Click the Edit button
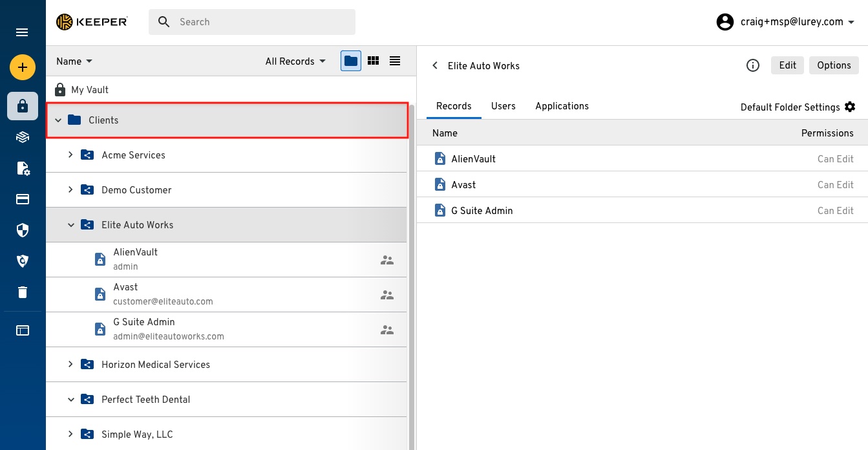Image resolution: width=868 pixels, height=450 pixels. coord(788,65)
